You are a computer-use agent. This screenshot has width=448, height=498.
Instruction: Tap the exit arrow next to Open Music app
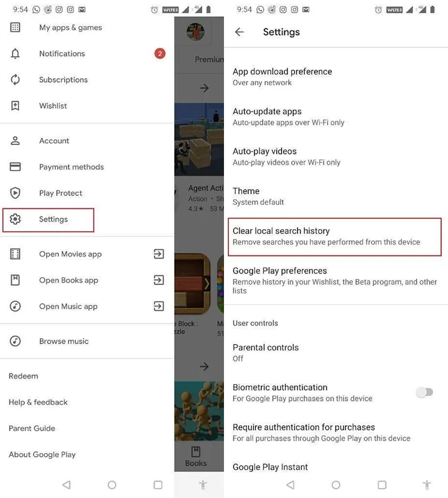[x=159, y=306]
